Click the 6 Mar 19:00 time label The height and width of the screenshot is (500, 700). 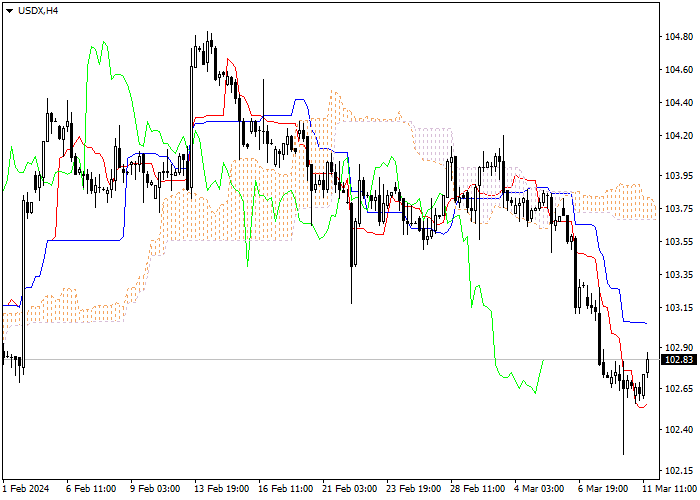(603, 489)
